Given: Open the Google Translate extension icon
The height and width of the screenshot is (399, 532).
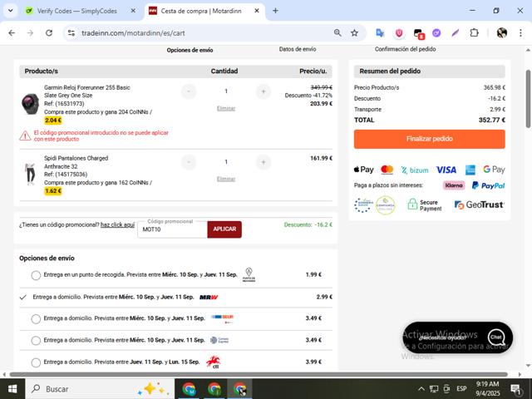Looking at the screenshot, I should 380,33.
